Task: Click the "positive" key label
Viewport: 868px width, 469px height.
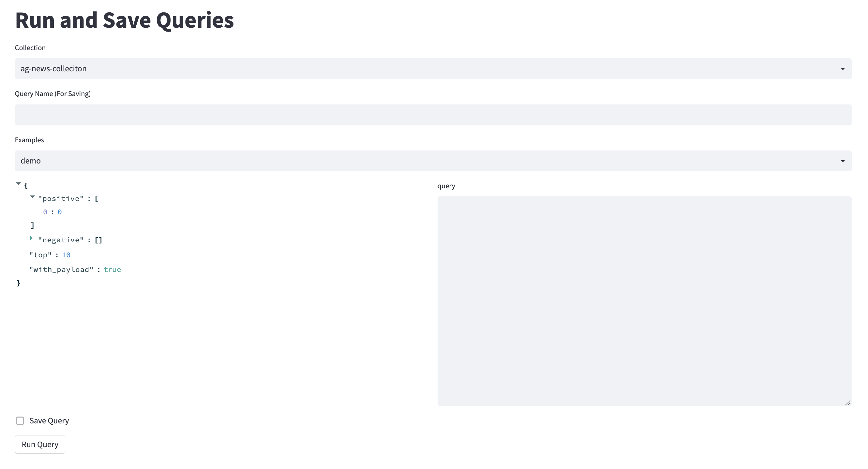Action: tap(61, 199)
